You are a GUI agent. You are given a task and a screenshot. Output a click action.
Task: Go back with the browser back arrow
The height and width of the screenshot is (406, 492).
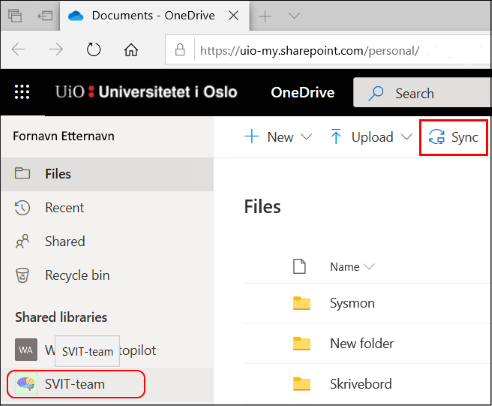tap(18, 50)
